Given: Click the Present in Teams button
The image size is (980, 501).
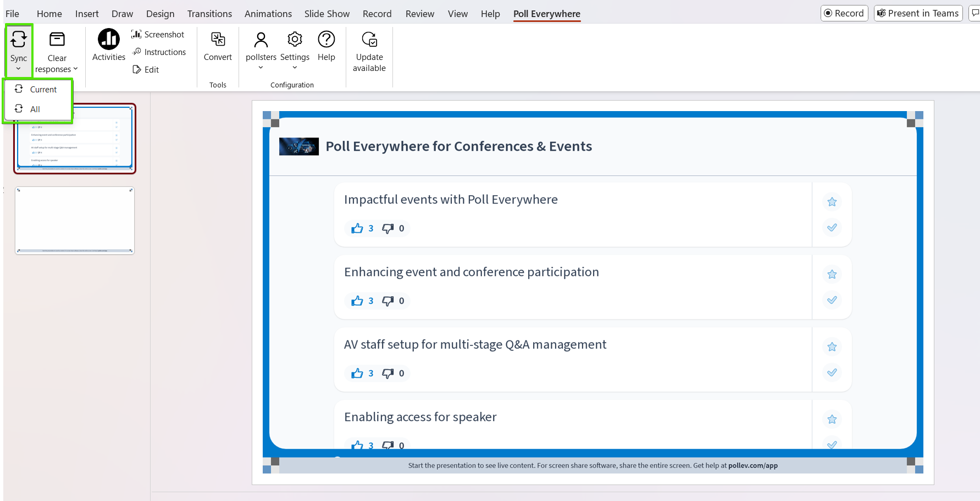Looking at the screenshot, I should tap(918, 13).
